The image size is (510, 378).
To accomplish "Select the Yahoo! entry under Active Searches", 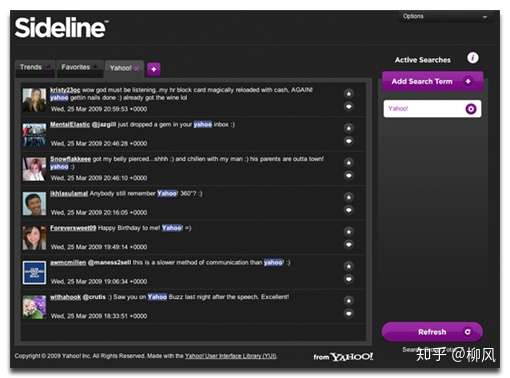I will click(432, 109).
